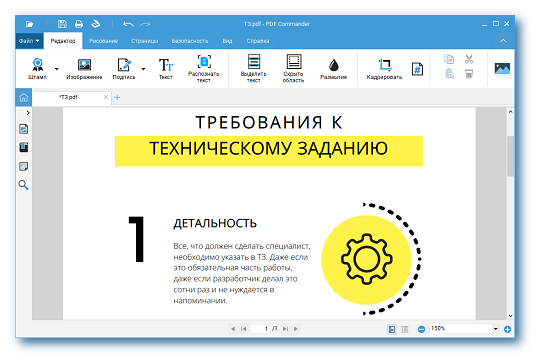
Task: Click the vertical scrollbar thumb
Action: [510, 157]
